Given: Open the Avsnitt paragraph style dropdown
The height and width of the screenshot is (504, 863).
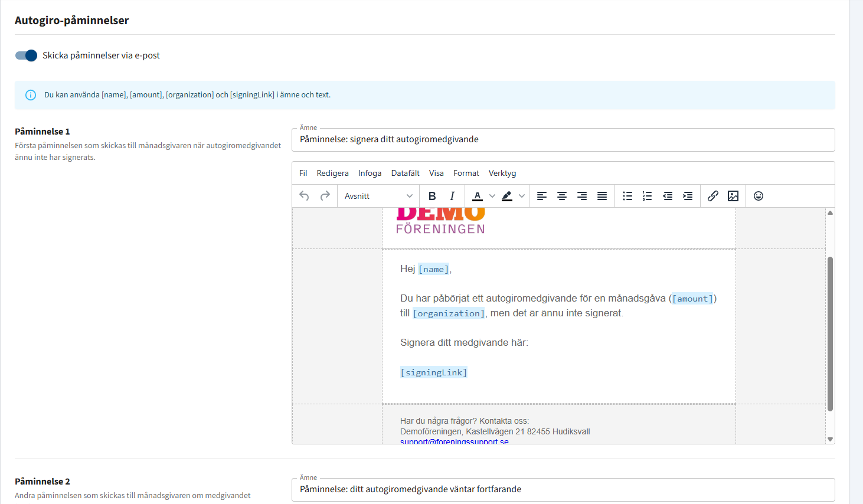Looking at the screenshot, I should (x=378, y=196).
